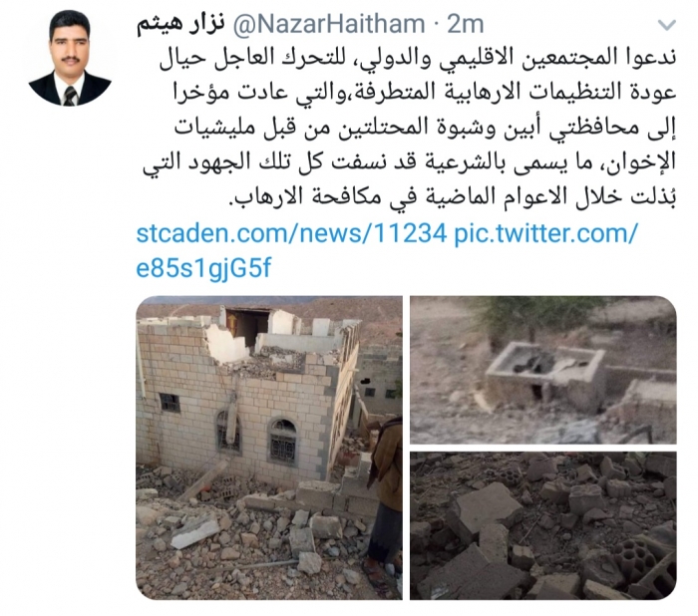View the large damaged building photo
The image size is (698, 616).
tap(269, 448)
